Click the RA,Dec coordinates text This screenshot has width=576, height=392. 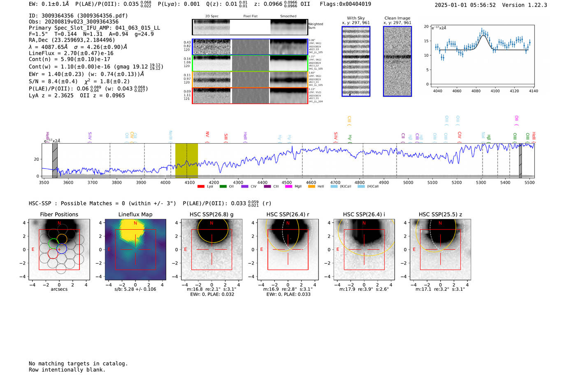click(x=72, y=40)
